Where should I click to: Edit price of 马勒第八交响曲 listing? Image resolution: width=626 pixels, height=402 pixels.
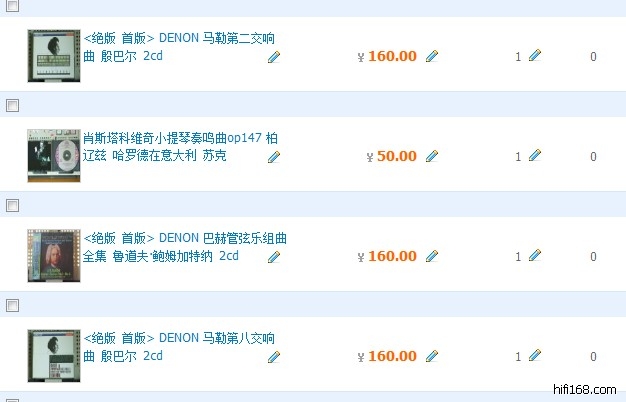432,356
